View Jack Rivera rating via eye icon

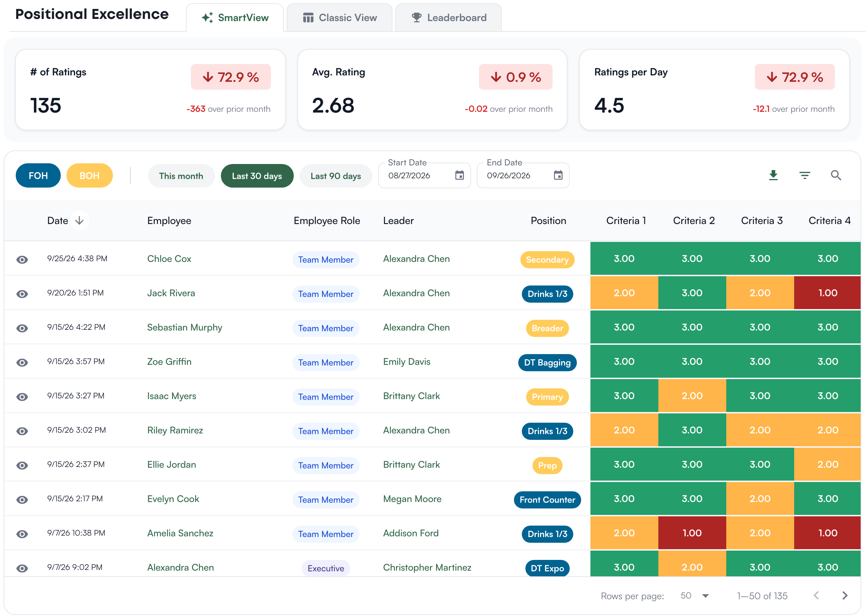[22, 294]
